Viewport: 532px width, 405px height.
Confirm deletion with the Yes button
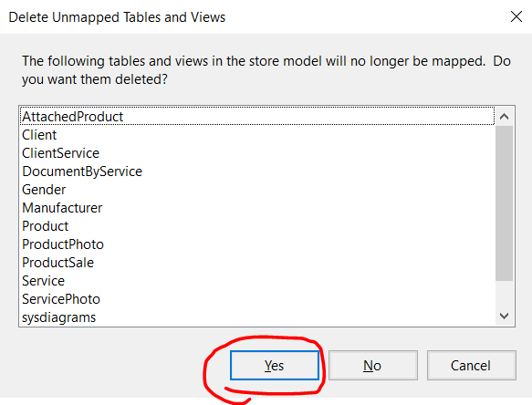(275, 365)
